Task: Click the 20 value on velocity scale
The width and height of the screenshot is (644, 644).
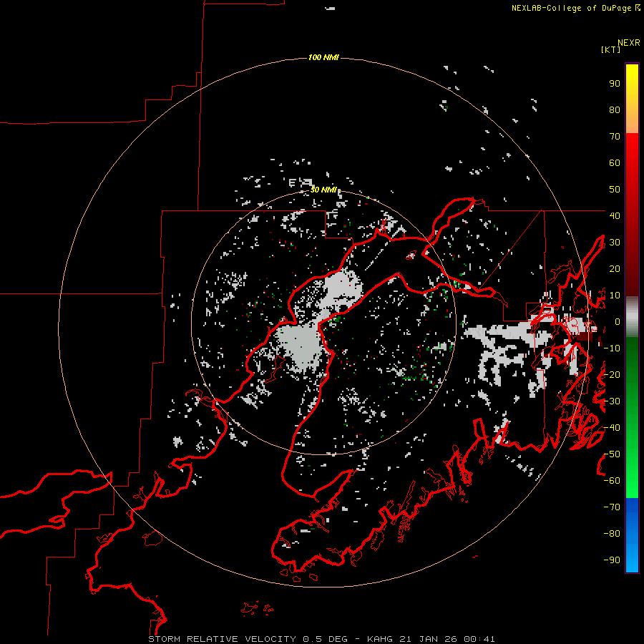Action: click(x=615, y=269)
